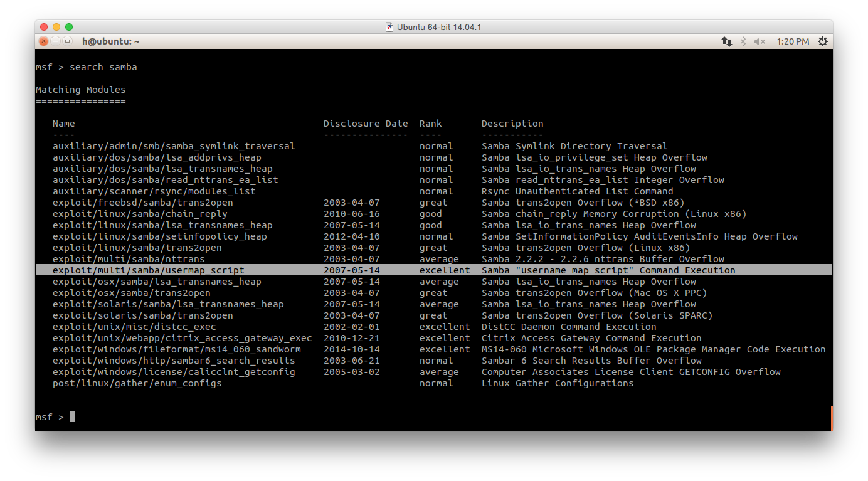
Task: Click the Ubuntu 64-bit VM document icon
Action: click(390, 27)
